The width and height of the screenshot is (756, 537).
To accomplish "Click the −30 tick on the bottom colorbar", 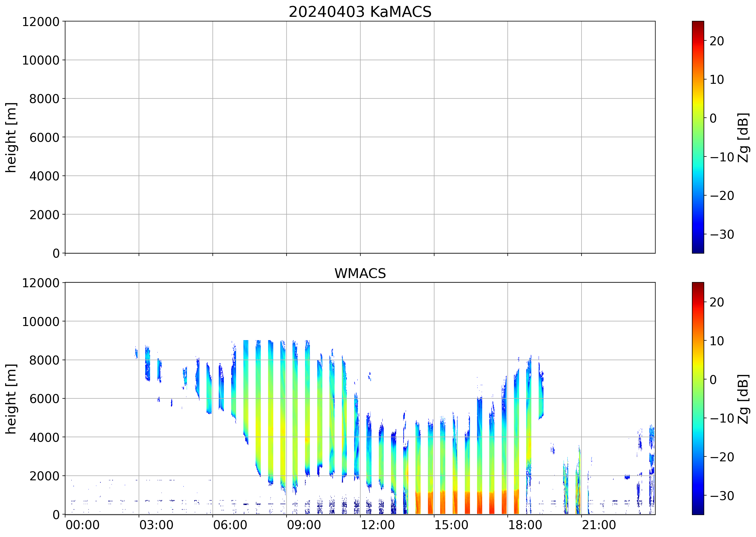I will click(722, 496).
